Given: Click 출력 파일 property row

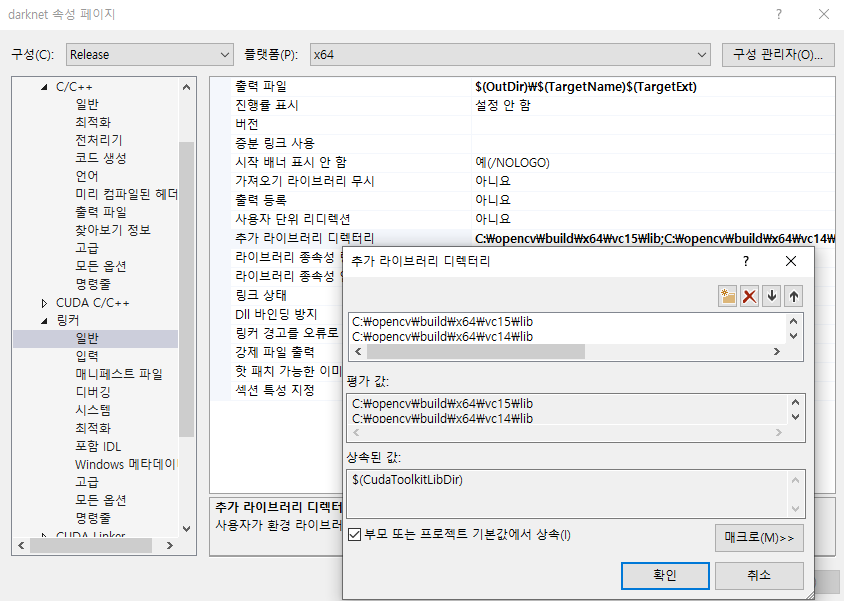Looking at the screenshot, I should click(x=522, y=86).
